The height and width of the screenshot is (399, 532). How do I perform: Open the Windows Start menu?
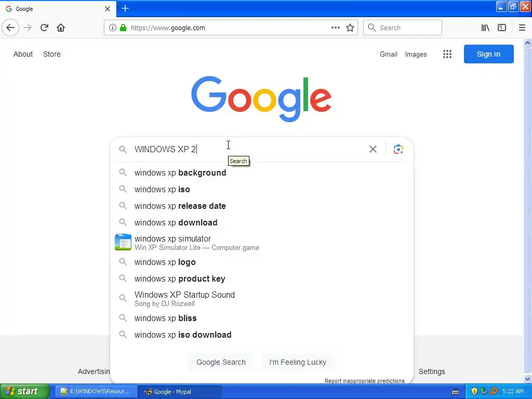click(24, 391)
